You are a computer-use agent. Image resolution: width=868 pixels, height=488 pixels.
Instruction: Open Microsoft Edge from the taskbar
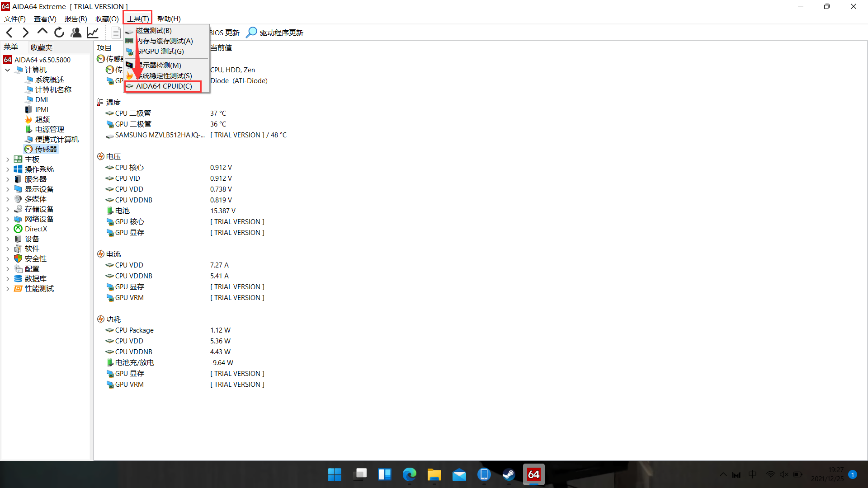[x=410, y=474]
